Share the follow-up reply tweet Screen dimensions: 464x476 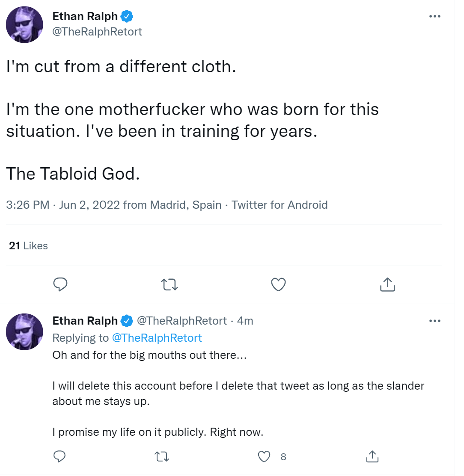(372, 456)
